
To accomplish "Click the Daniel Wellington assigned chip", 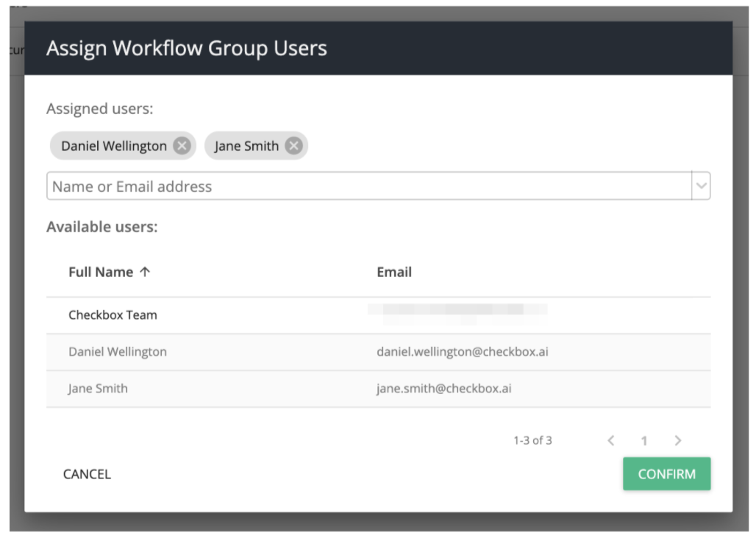I will [x=123, y=146].
